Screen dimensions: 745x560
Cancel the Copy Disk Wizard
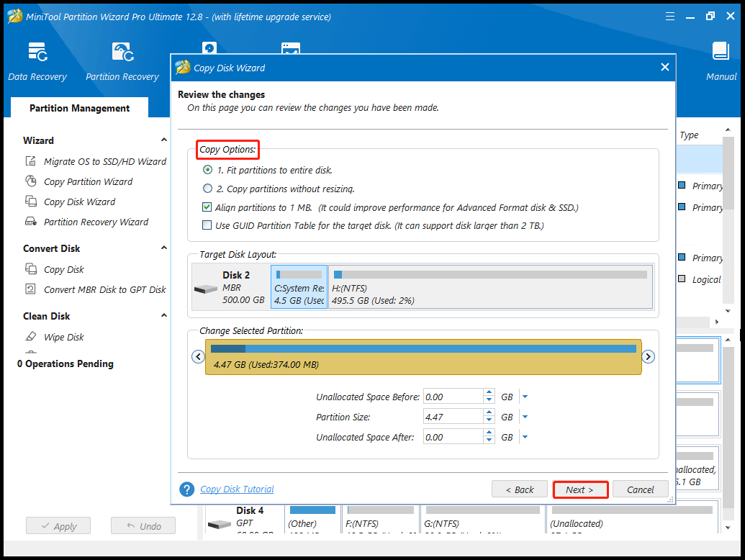tap(641, 489)
